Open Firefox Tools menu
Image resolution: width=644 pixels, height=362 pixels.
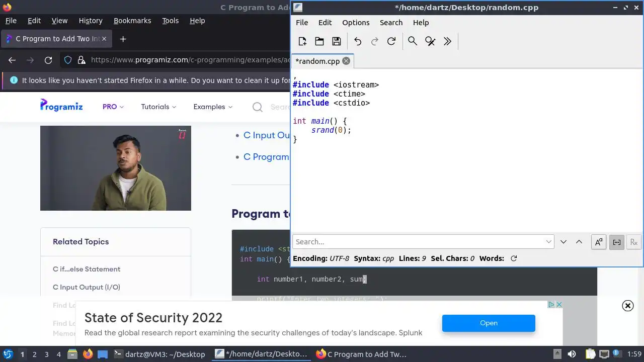(x=170, y=21)
